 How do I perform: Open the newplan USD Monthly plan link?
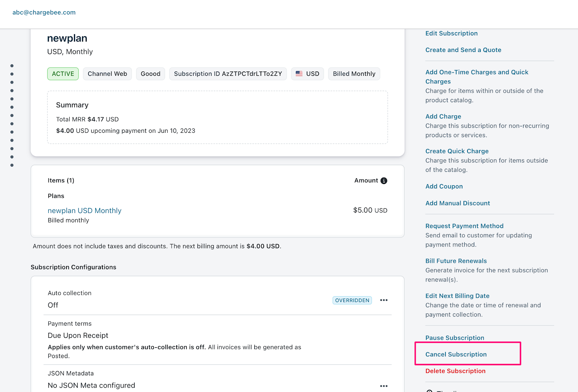point(85,210)
